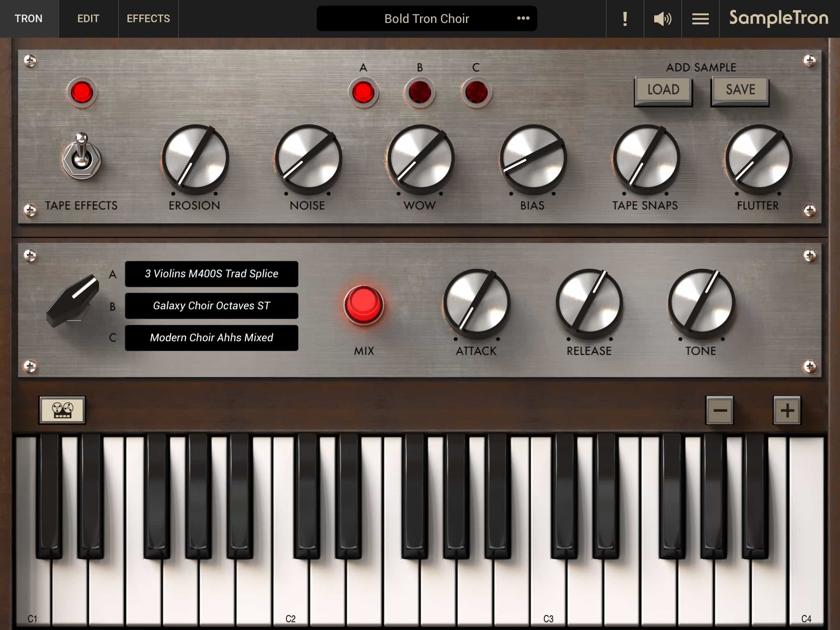Switch to the EDIT tab
This screenshot has height=630, width=840.
point(88,18)
